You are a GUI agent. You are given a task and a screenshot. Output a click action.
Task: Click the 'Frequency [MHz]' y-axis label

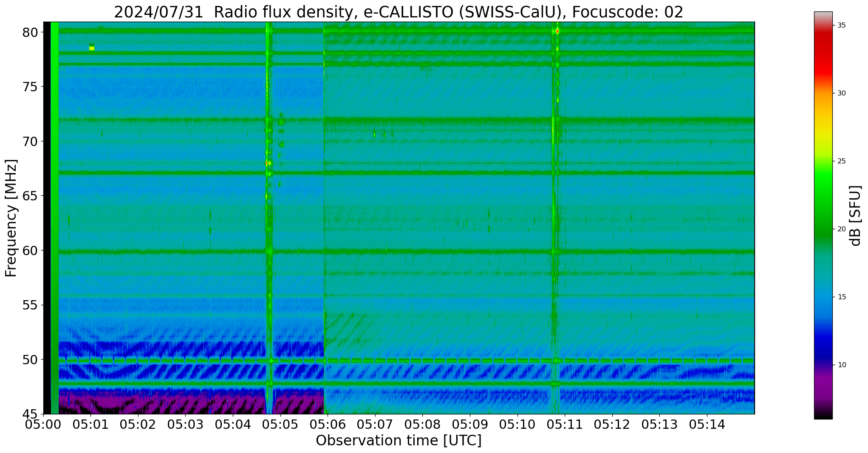coord(11,218)
